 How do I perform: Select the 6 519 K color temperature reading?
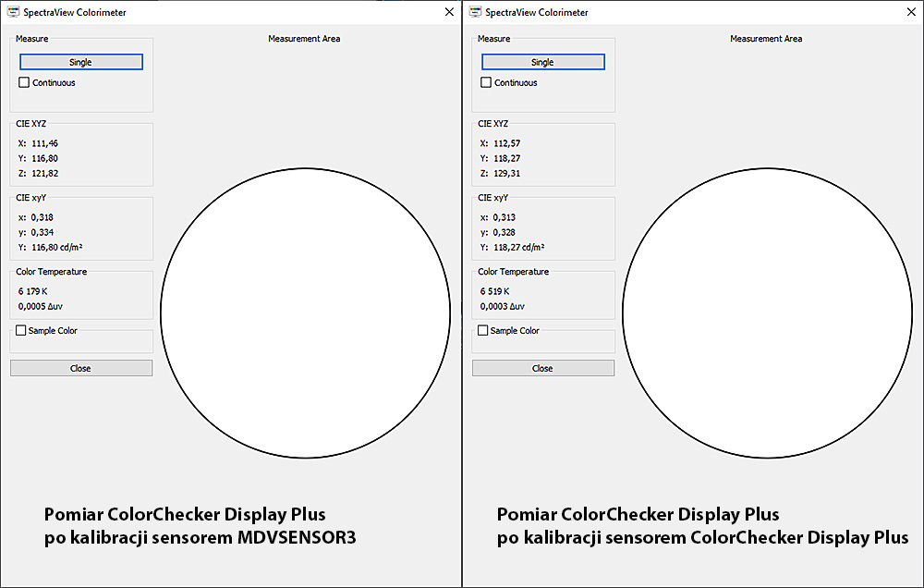click(497, 291)
